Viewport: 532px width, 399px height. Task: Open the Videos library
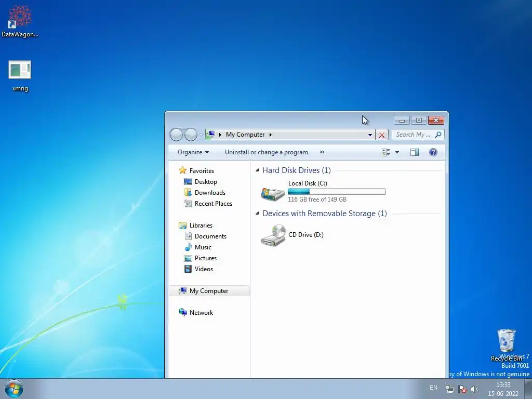pos(204,269)
